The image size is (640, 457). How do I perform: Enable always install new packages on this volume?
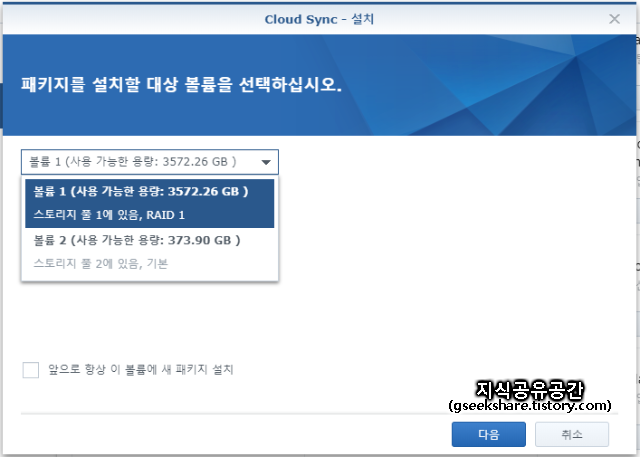31,370
